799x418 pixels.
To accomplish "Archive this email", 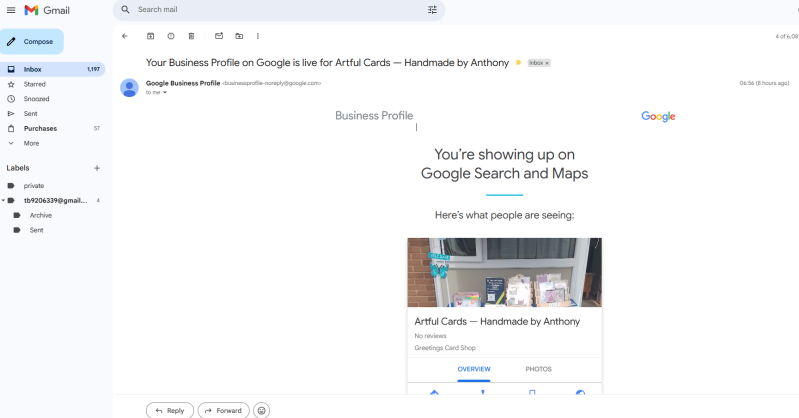I will pos(151,36).
